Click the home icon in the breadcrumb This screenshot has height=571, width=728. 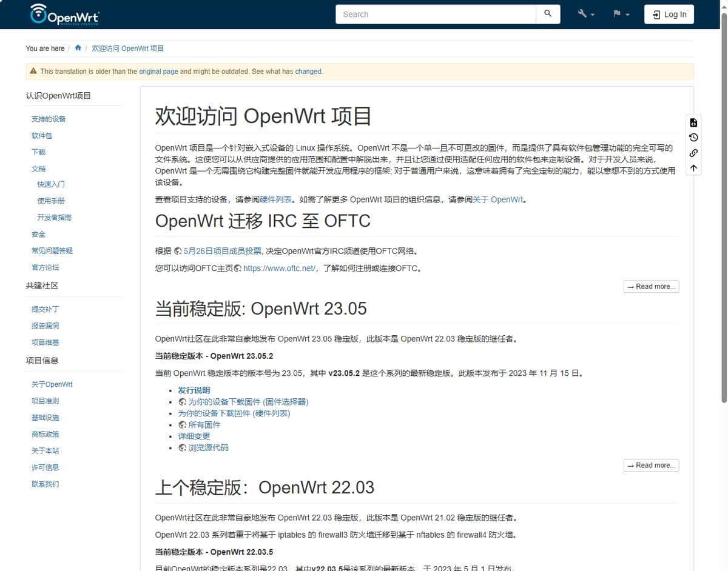coord(78,48)
